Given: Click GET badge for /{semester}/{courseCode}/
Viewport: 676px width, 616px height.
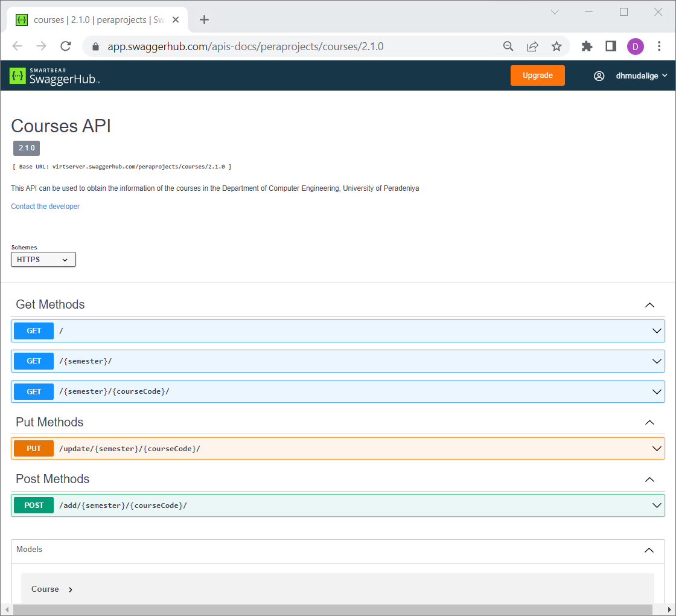Looking at the screenshot, I should (34, 392).
